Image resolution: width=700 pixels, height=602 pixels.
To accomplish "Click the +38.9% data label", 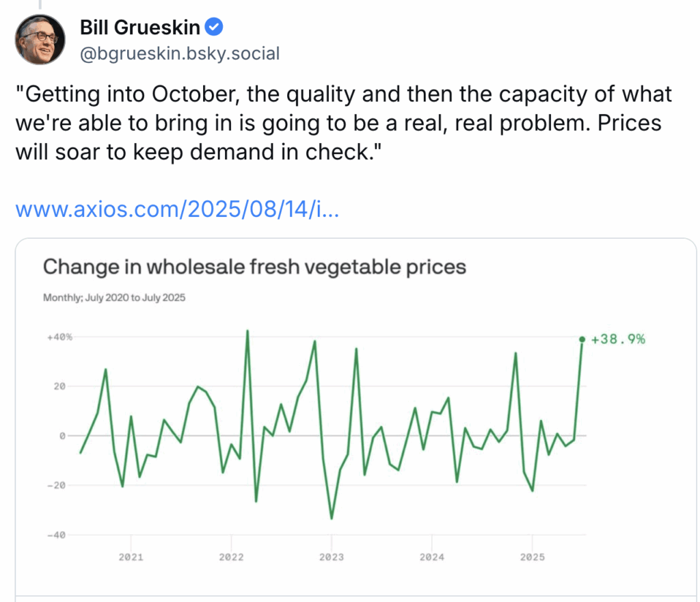I will (618, 339).
